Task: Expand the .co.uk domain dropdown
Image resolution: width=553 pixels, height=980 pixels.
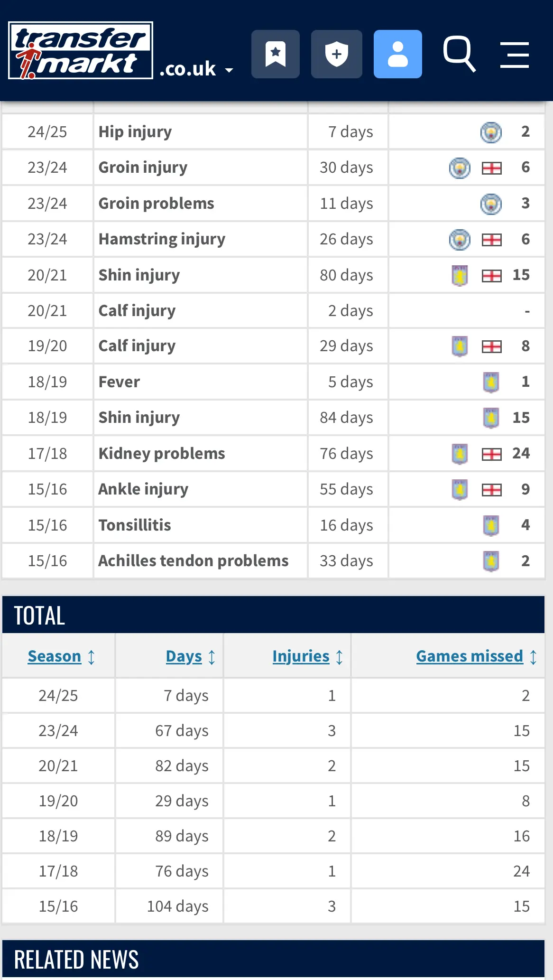Action: point(196,70)
